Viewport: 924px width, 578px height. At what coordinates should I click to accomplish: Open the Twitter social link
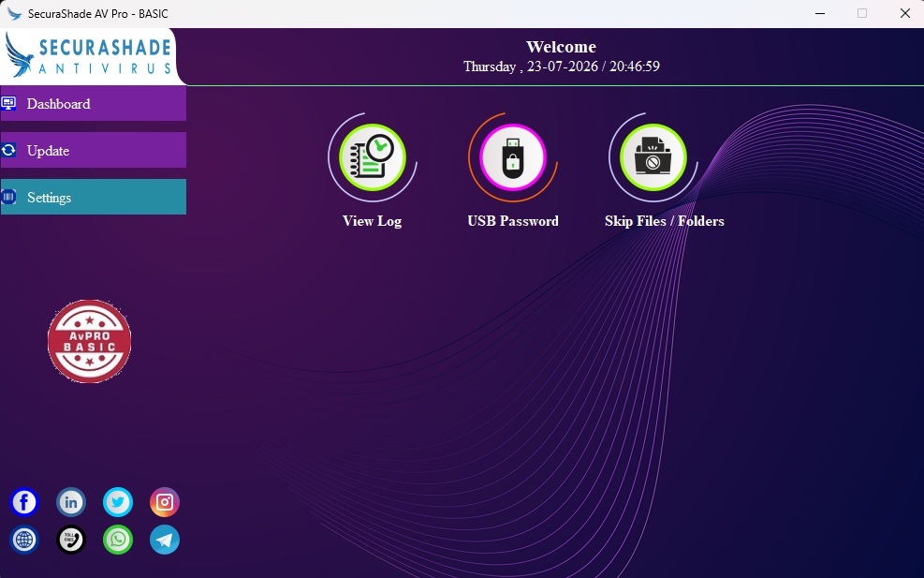(118, 502)
